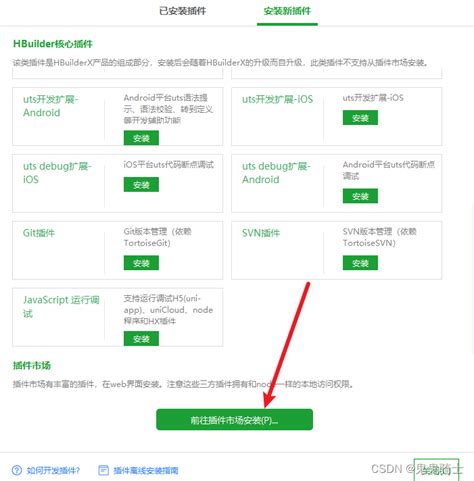Install the SVN插件 plugin

[360, 263]
